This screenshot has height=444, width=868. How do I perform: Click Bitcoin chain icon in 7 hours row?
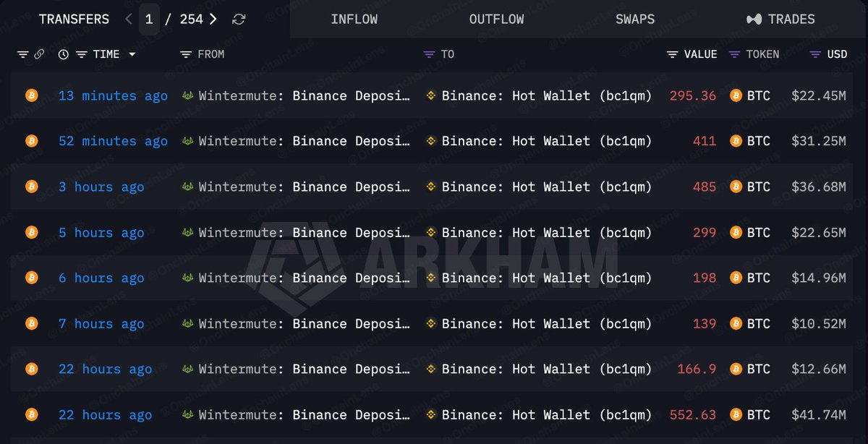[x=31, y=323]
